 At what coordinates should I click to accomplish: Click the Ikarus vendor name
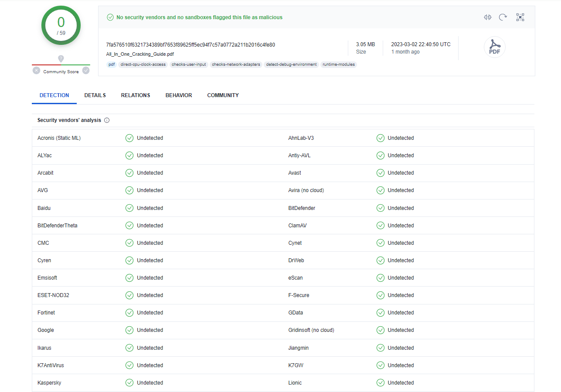[x=44, y=348]
